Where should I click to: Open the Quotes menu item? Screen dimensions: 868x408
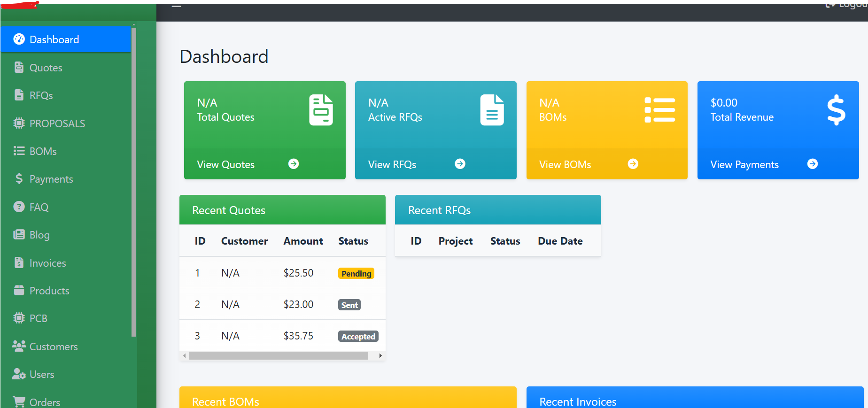[x=66, y=68]
